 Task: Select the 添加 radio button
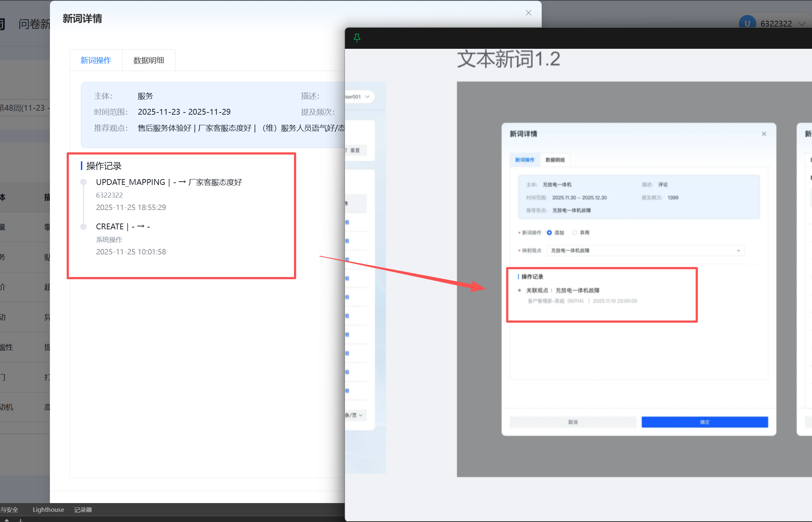pyautogui.click(x=549, y=233)
